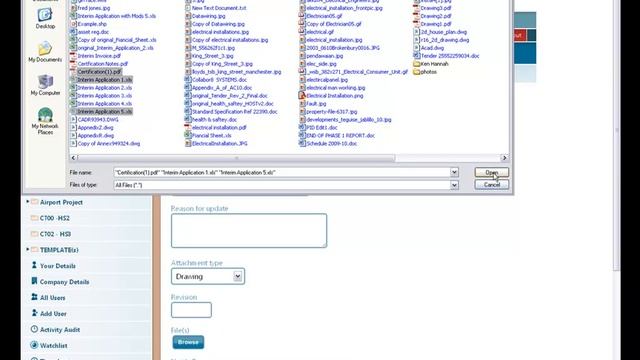Image resolution: width=640 pixels, height=360 pixels.
Task: Open the Desktop location in the file dialog
Action: point(45,18)
